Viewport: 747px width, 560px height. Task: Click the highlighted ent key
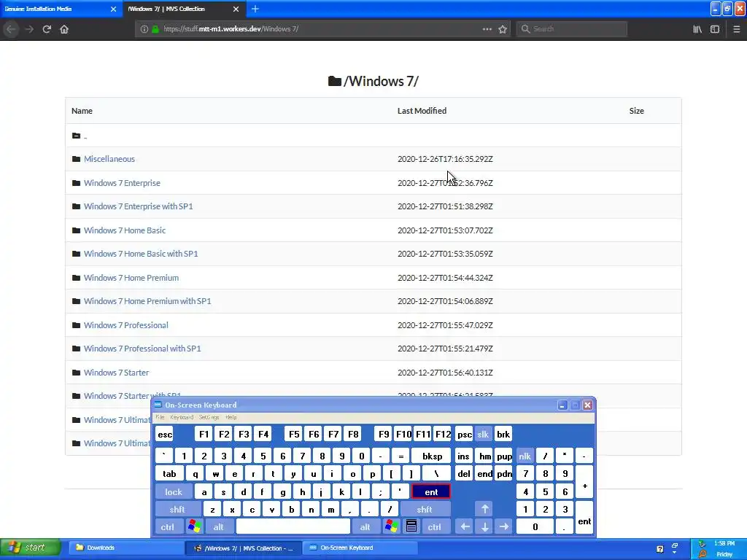click(431, 492)
